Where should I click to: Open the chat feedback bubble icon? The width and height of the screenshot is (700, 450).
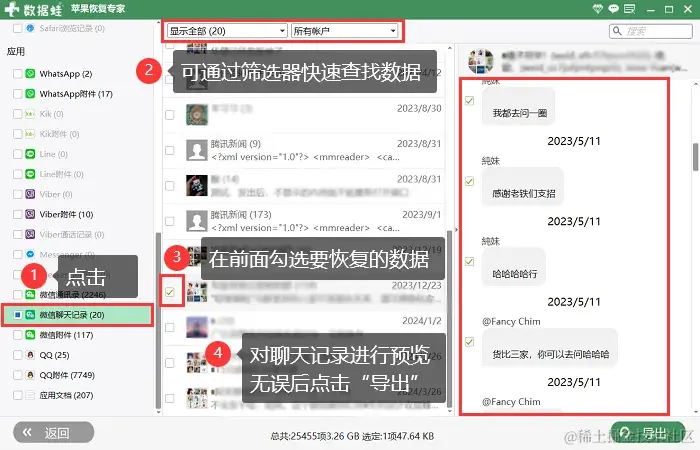(614, 9)
